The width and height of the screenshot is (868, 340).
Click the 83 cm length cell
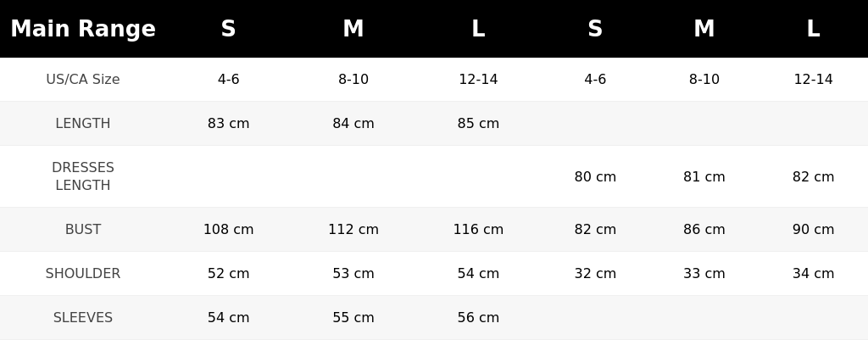point(229,124)
